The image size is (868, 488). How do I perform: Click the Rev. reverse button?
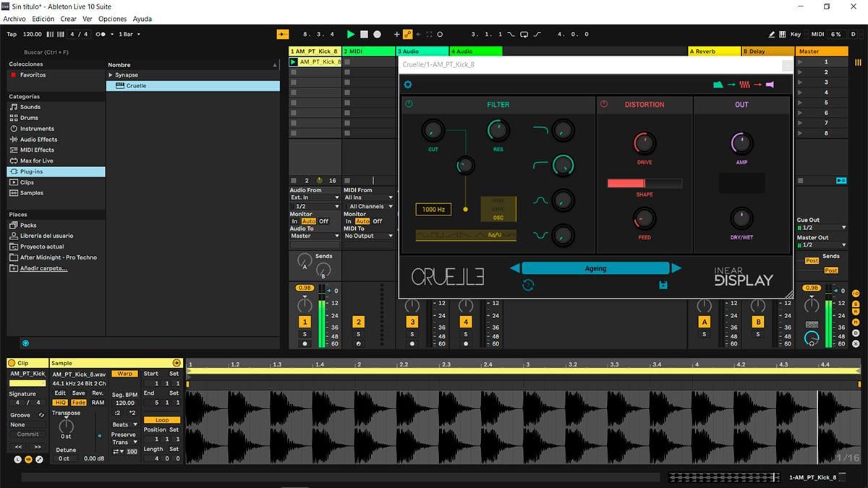pyautogui.click(x=98, y=393)
